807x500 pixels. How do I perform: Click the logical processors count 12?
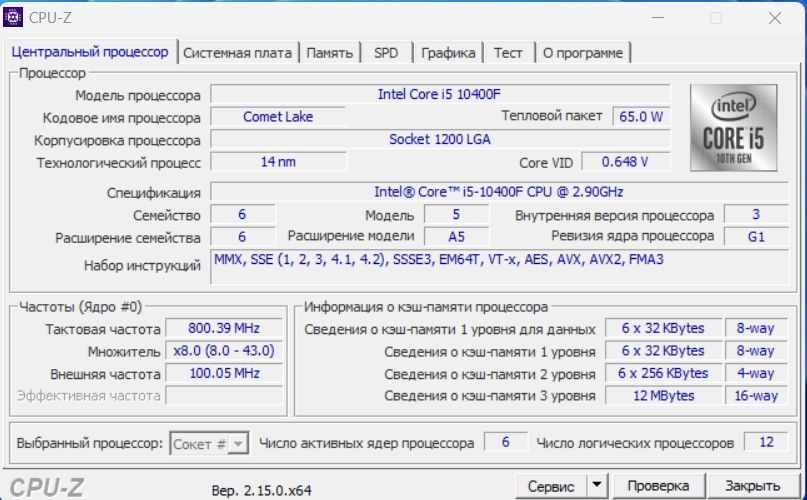point(766,442)
